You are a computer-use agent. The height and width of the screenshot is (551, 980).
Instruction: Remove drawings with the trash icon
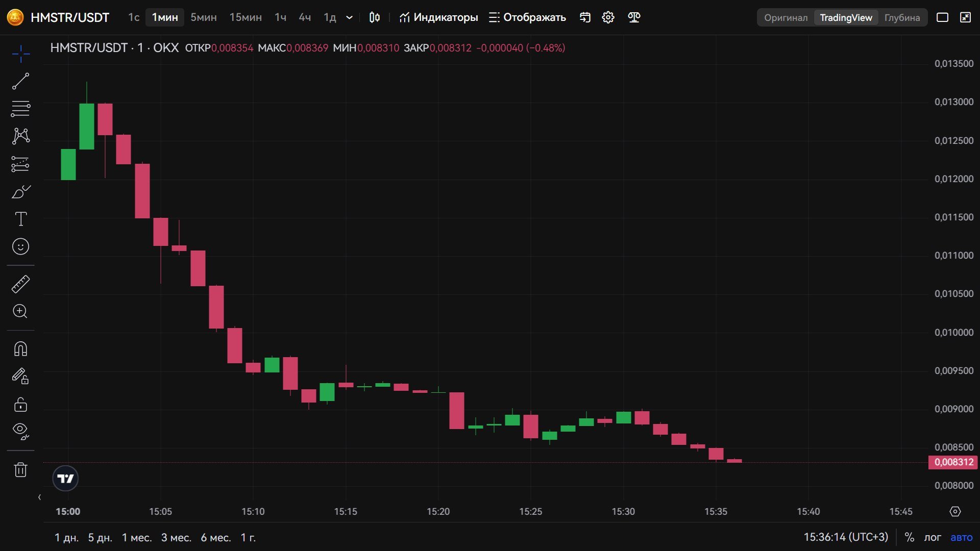[21, 469]
